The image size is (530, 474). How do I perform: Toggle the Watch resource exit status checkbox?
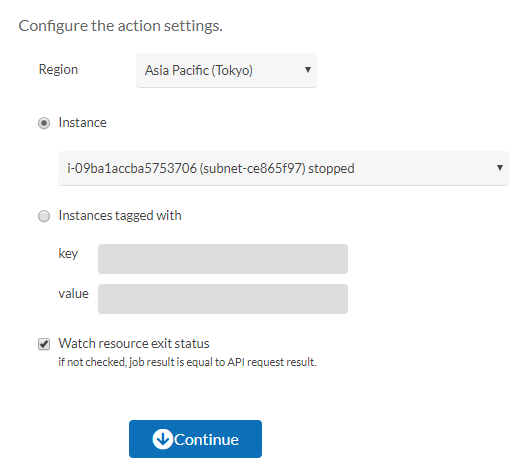[44, 344]
